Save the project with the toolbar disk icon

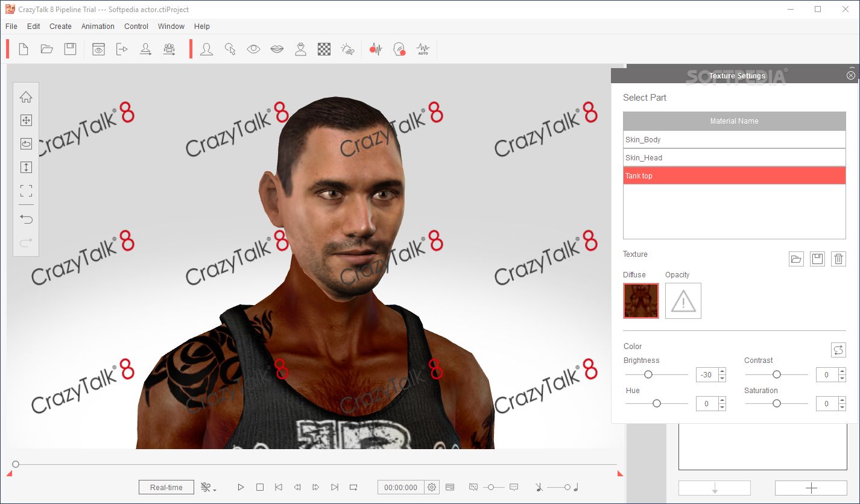(71, 49)
